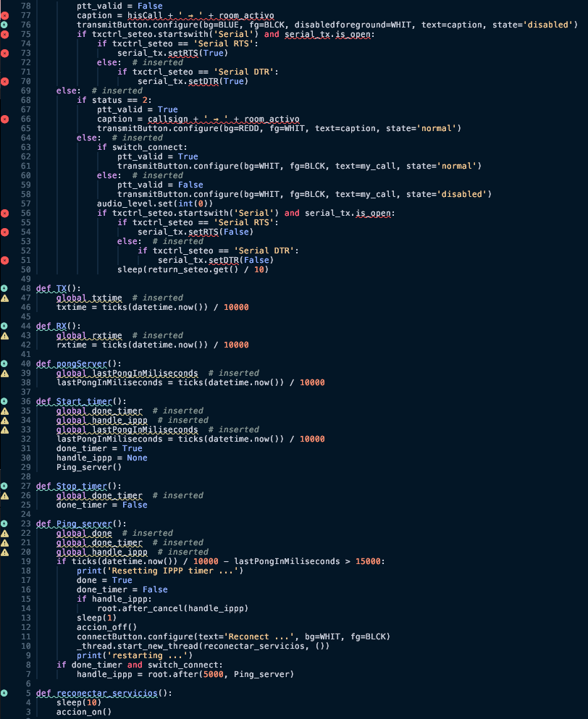Click the TX function name

pyautogui.click(x=62, y=288)
